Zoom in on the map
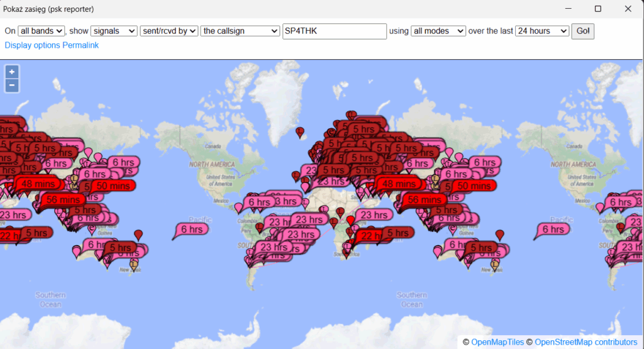The height and width of the screenshot is (349, 644). 12,72
